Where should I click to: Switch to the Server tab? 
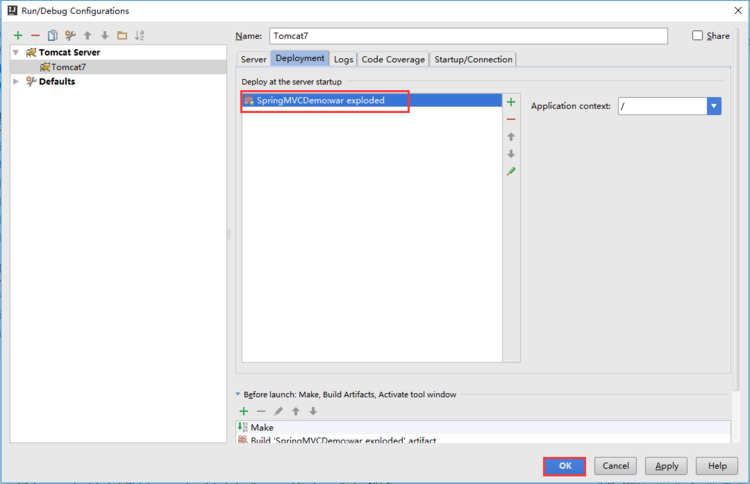click(x=254, y=59)
